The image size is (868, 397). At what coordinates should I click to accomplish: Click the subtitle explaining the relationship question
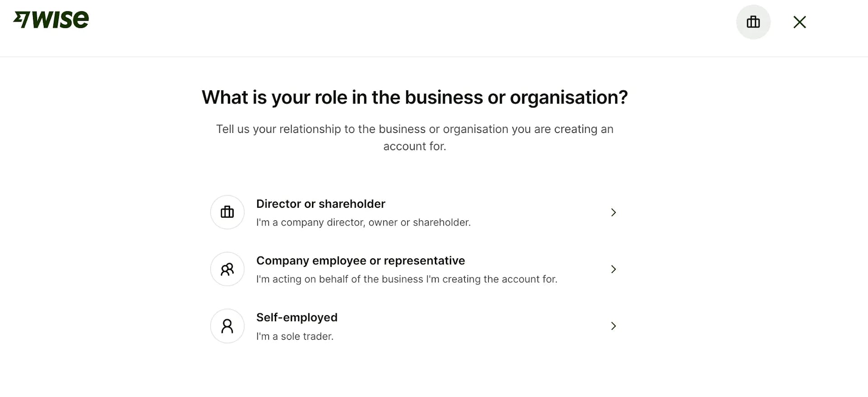tap(415, 137)
